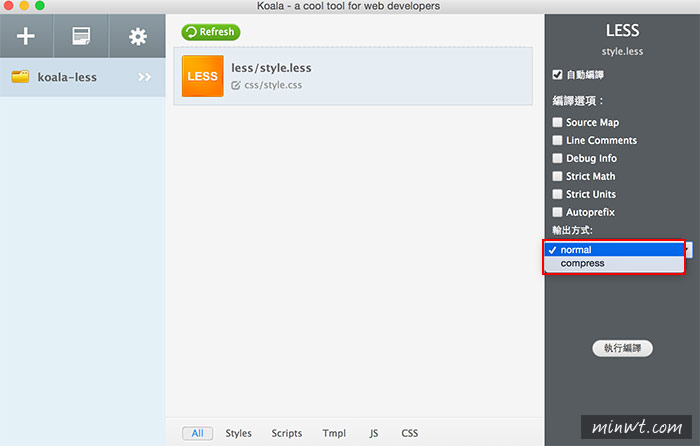Show All files filter tab
Screen dimensions: 700x446
pos(197,433)
